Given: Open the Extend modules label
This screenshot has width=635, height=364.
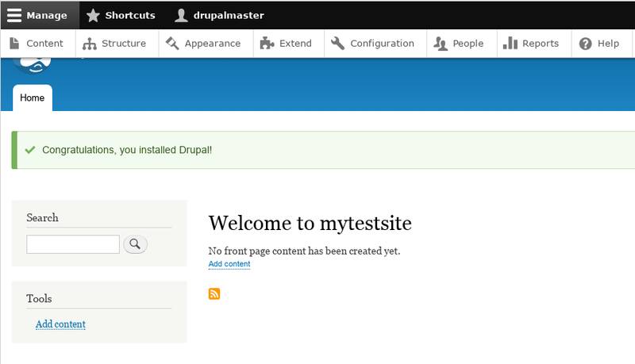Looking at the screenshot, I should pos(295,44).
